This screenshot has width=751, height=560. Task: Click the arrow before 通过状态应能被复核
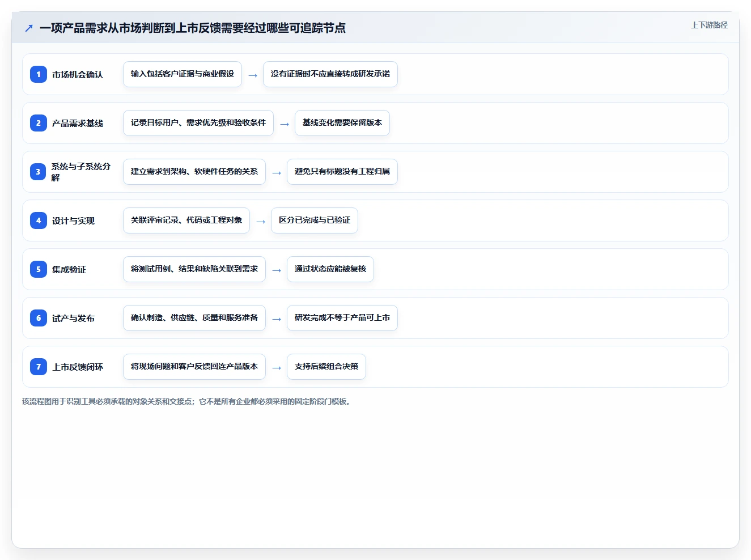coord(277,270)
